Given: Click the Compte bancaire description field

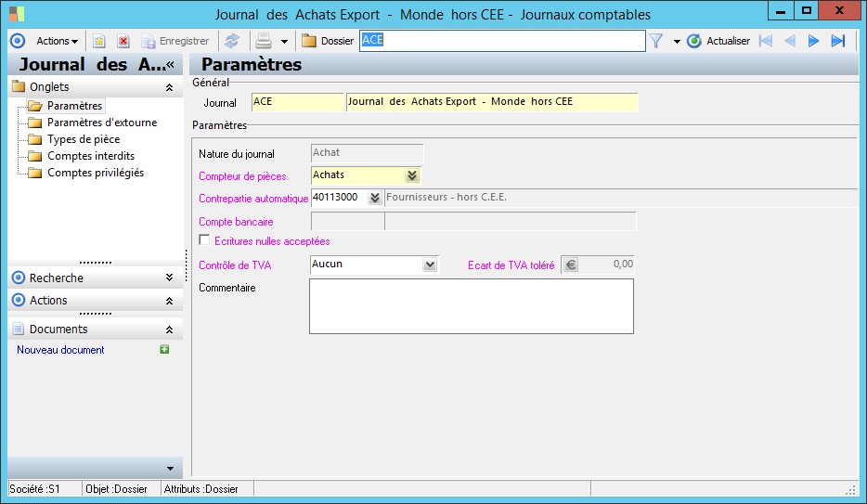Looking at the screenshot, I should point(511,221).
